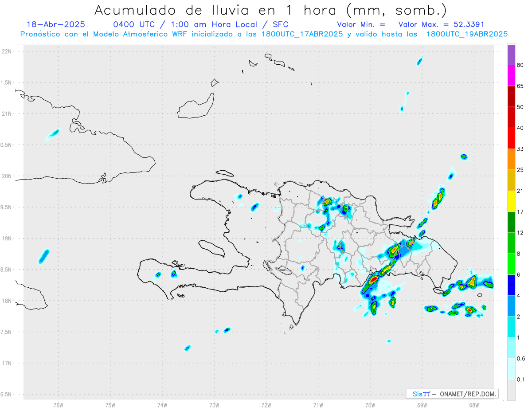The height and width of the screenshot is (411, 532).
Task: Click the '12' value on the color scale
Action: click(520, 233)
